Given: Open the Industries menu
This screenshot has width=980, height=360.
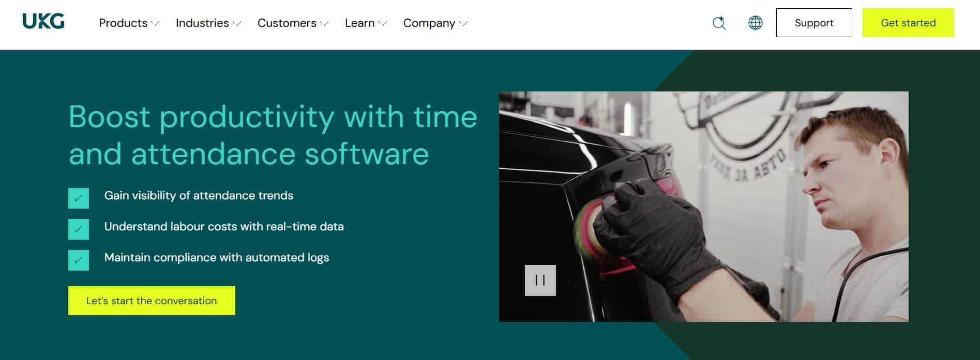Looking at the screenshot, I should point(202,23).
